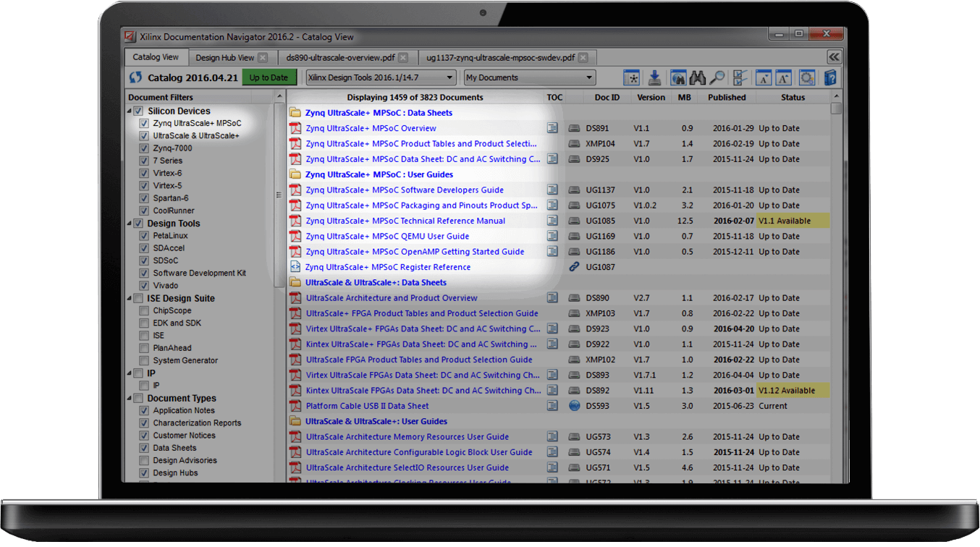Open the Xilinx Design Tools version dropdown
The height and width of the screenshot is (547, 980).
[381, 78]
